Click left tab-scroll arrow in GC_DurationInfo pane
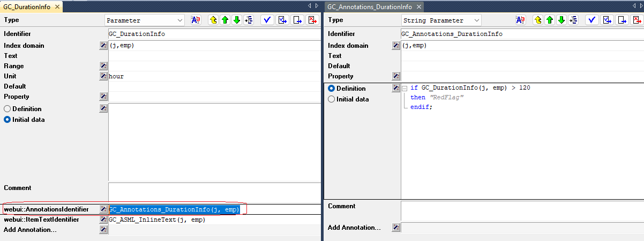Viewport: 644px width, 241px height. pyautogui.click(x=310, y=5)
